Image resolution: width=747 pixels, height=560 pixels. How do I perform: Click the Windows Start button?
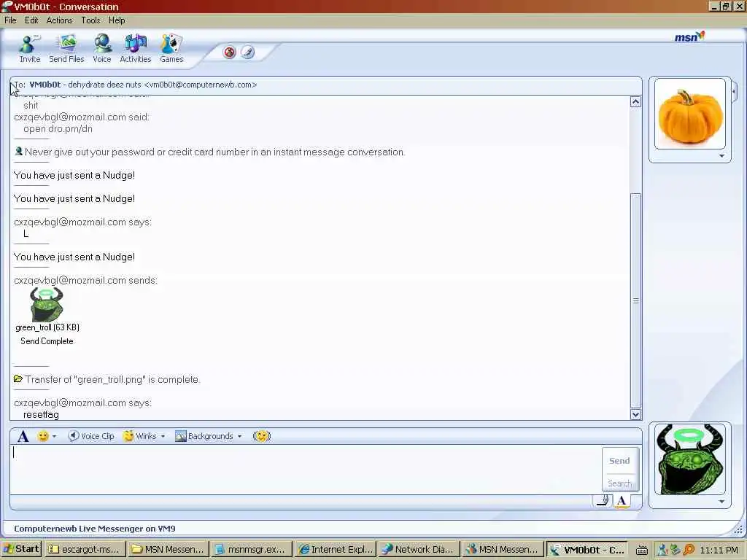(x=21, y=549)
